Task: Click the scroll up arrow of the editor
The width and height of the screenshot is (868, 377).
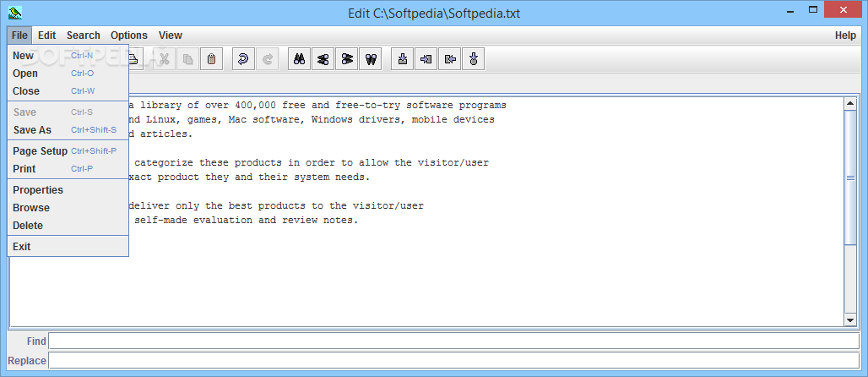Action: [x=850, y=104]
